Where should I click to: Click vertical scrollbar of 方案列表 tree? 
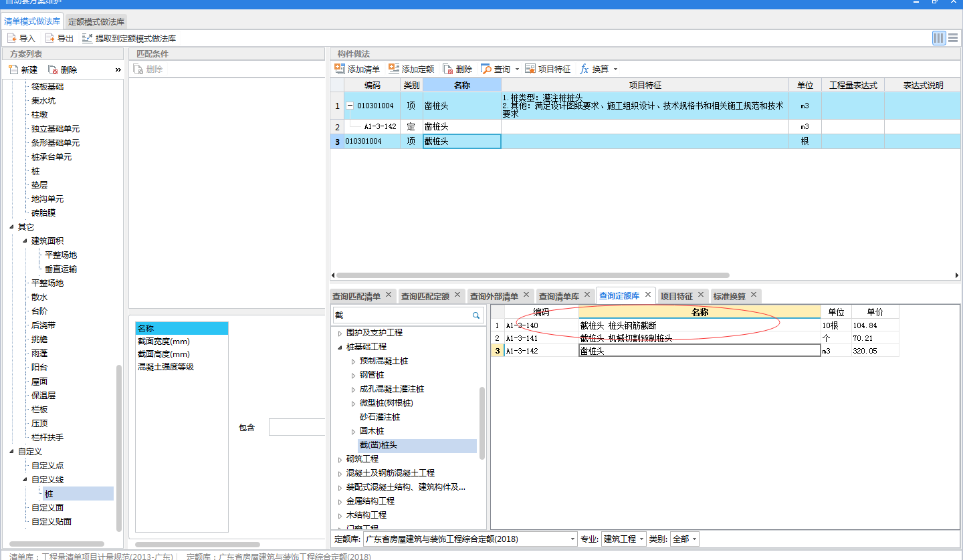119,448
